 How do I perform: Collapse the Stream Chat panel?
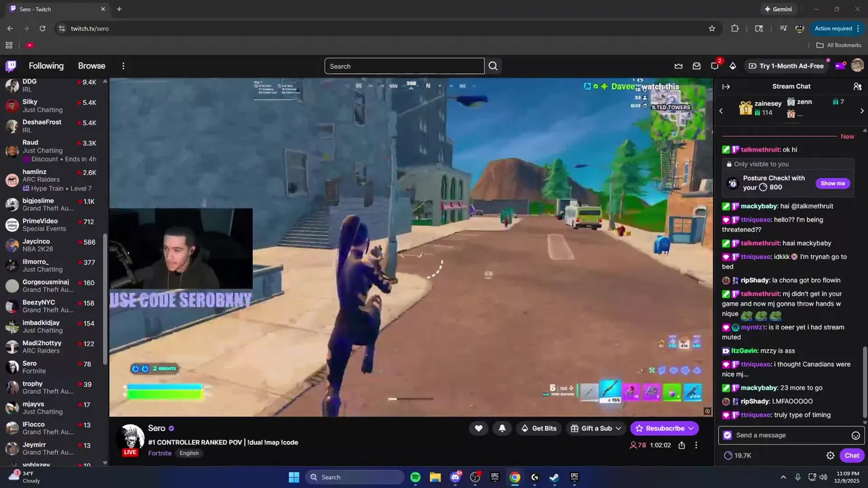tap(726, 87)
